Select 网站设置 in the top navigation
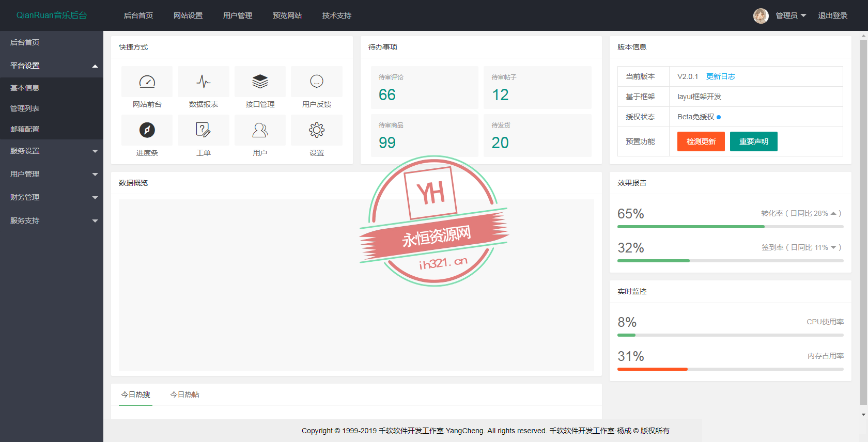The width and height of the screenshot is (868, 442). (188, 16)
